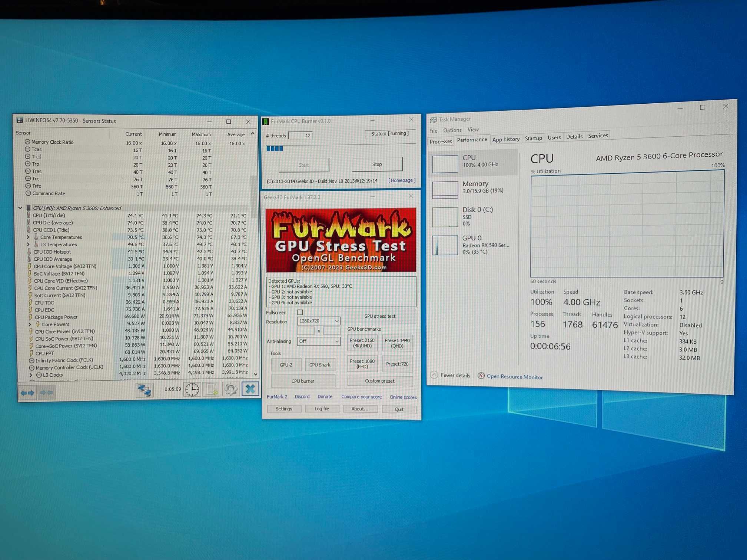
Task: Expand Core Temperatures row
Action: (28, 237)
